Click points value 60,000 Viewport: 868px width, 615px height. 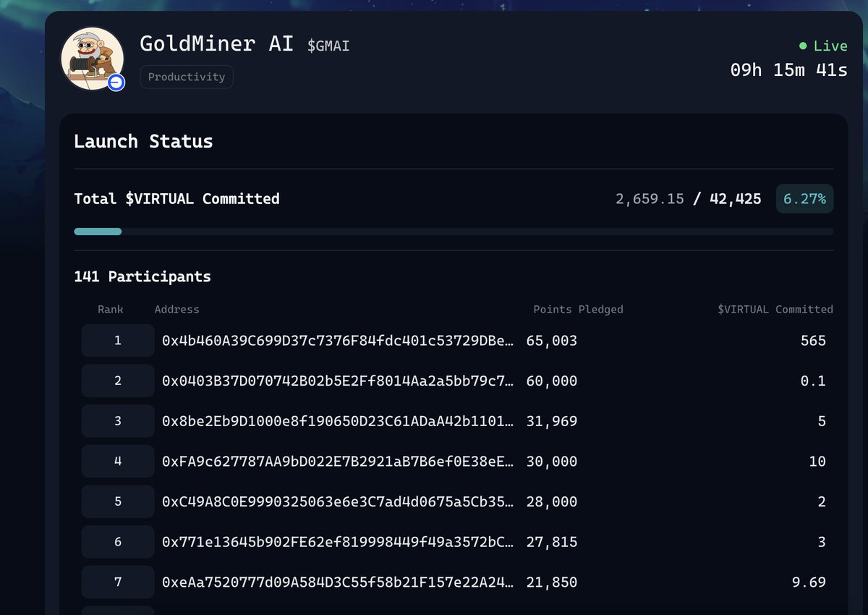[x=552, y=381]
